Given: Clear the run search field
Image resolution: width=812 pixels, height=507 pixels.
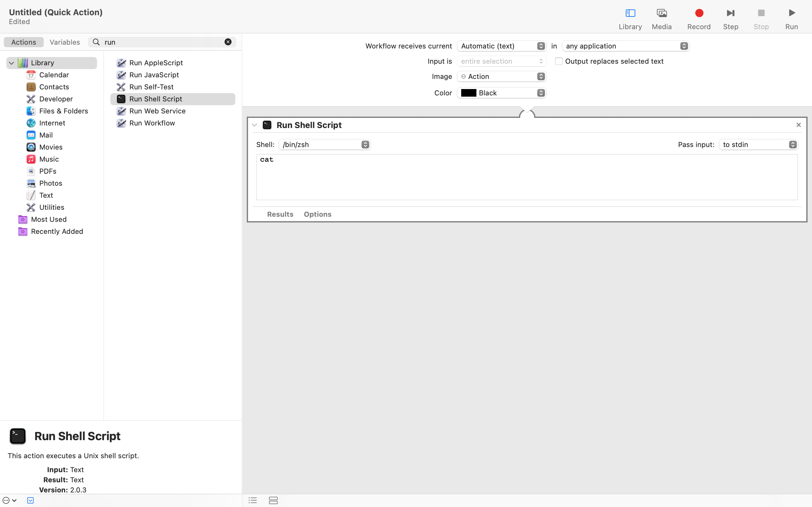Looking at the screenshot, I should click(x=228, y=42).
